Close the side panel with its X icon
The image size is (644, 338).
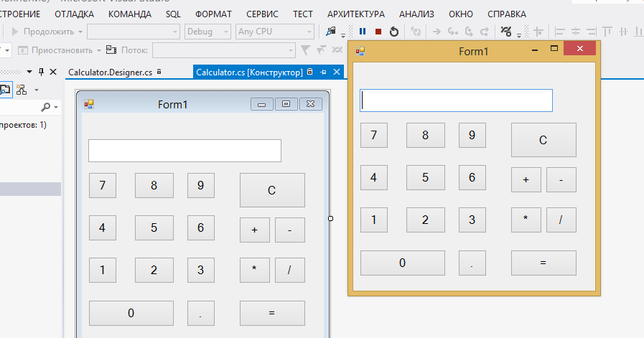[x=53, y=72]
